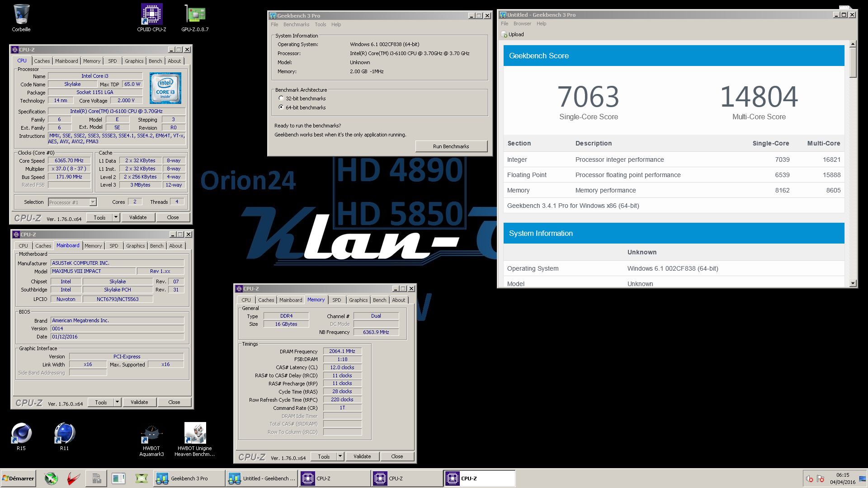Screen dimensions: 868x488
Task: Open the green X quick launch icon
Action: coord(141,479)
